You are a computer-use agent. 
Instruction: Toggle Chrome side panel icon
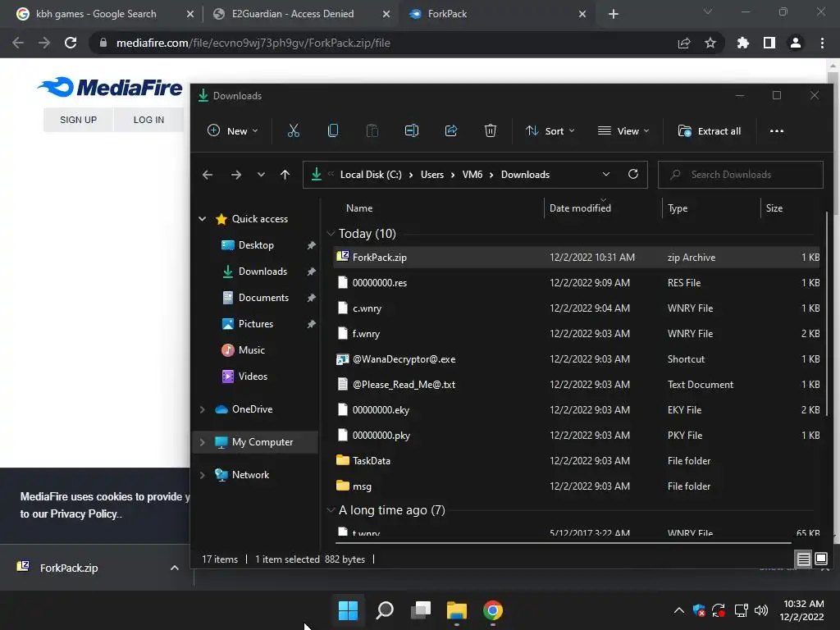coord(769,43)
